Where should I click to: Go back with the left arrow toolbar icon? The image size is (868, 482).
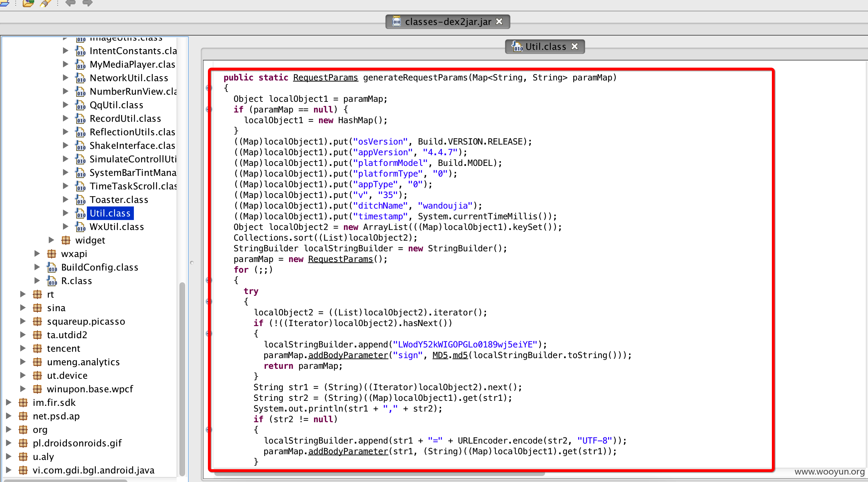70,3
